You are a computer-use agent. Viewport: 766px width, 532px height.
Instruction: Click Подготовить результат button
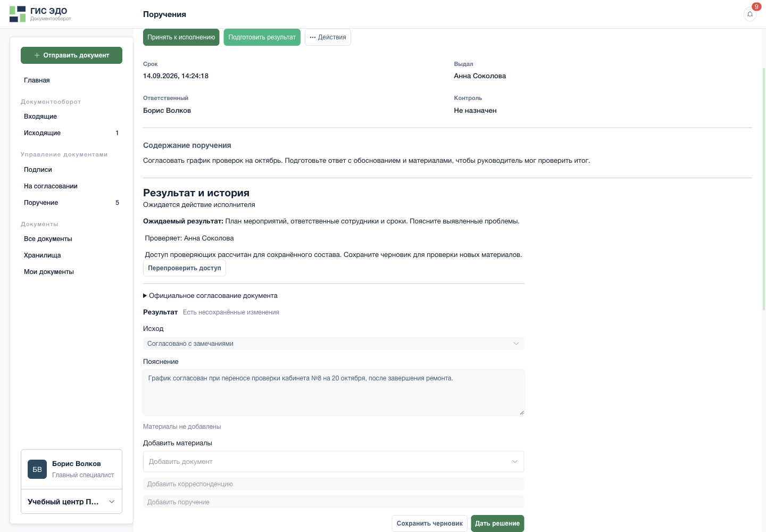pos(262,37)
